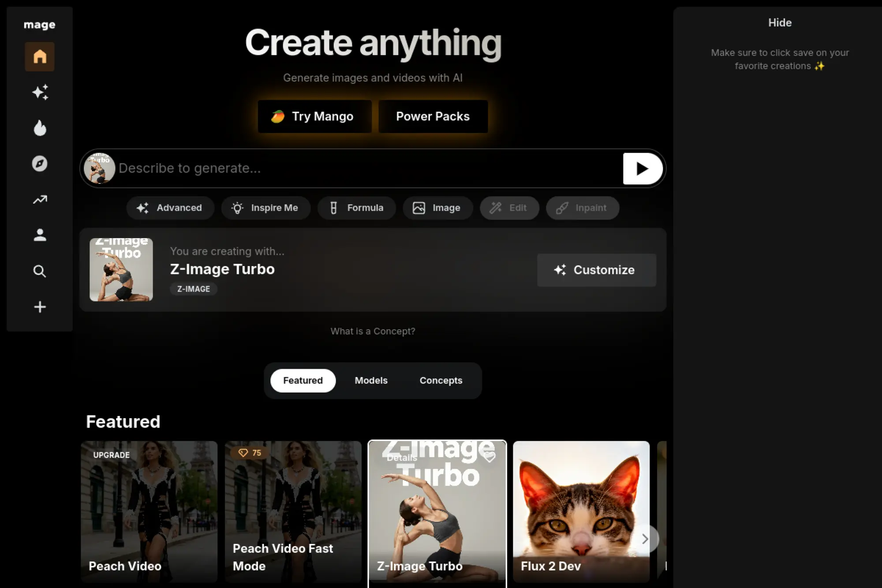Open the sparkles Create icon in sidebar

click(40, 92)
